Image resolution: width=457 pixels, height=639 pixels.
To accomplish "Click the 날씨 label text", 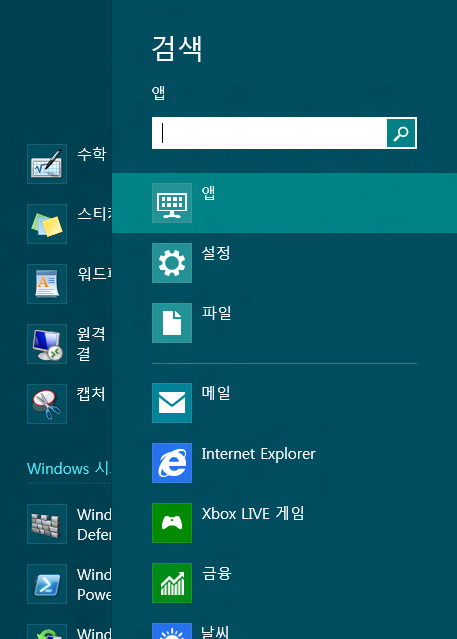I will click(x=215, y=632).
